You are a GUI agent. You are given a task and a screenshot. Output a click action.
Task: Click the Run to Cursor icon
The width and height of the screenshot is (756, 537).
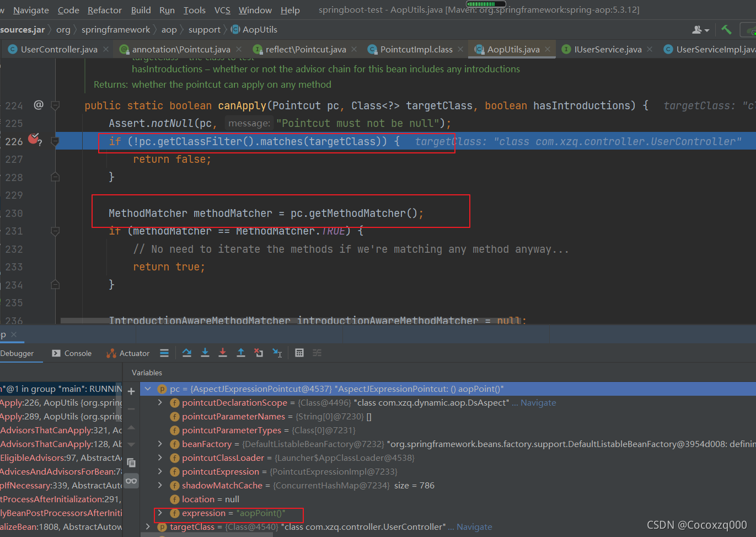tap(277, 353)
